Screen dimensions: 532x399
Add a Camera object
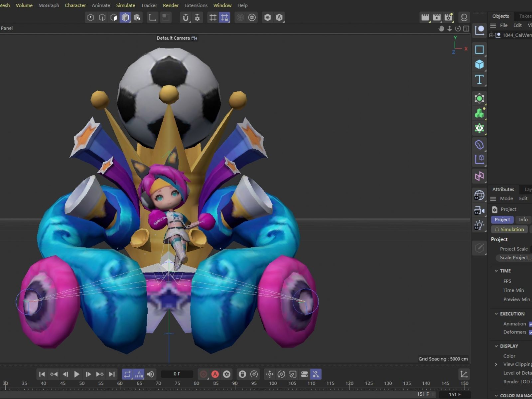pos(479,210)
